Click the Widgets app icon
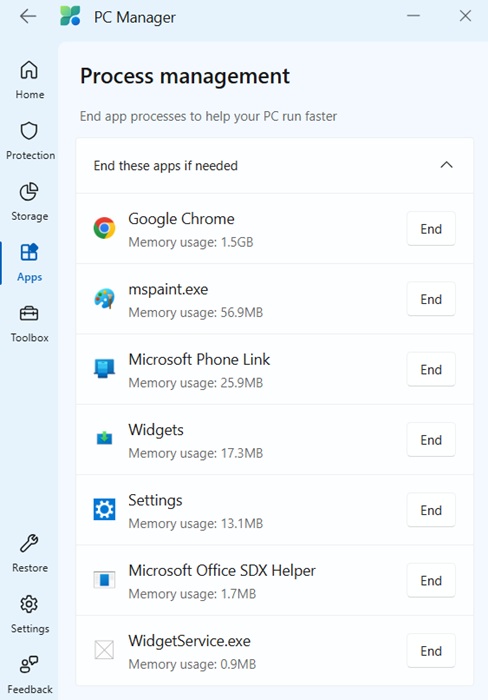 click(x=104, y=438)
